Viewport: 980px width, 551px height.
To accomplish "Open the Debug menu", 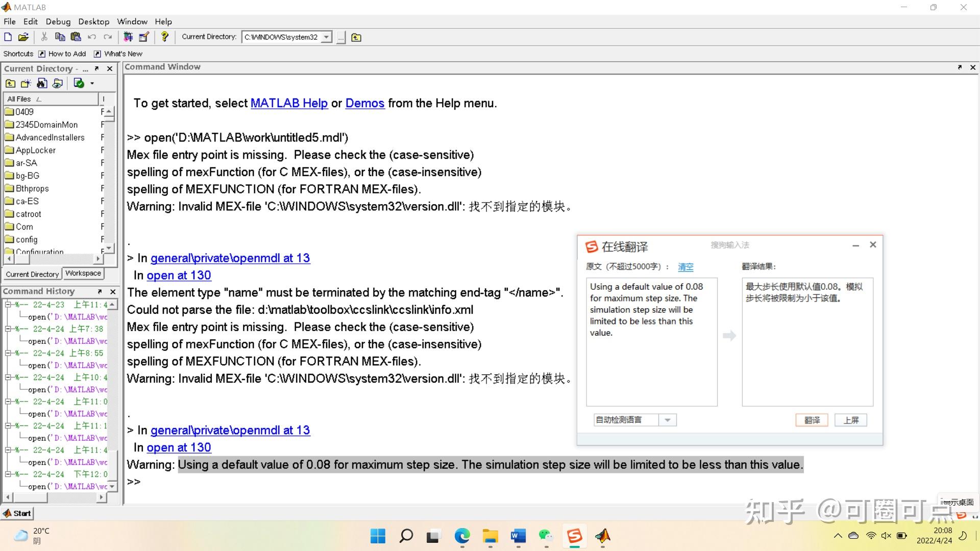I will (58, 21).
